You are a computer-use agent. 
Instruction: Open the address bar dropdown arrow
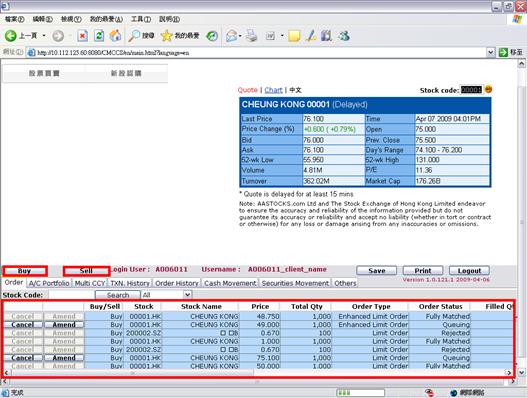coord(491,52)
